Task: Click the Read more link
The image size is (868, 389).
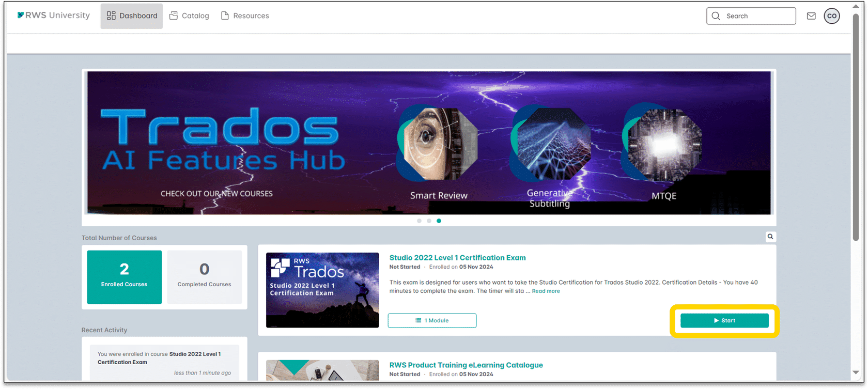Action: 546,291
